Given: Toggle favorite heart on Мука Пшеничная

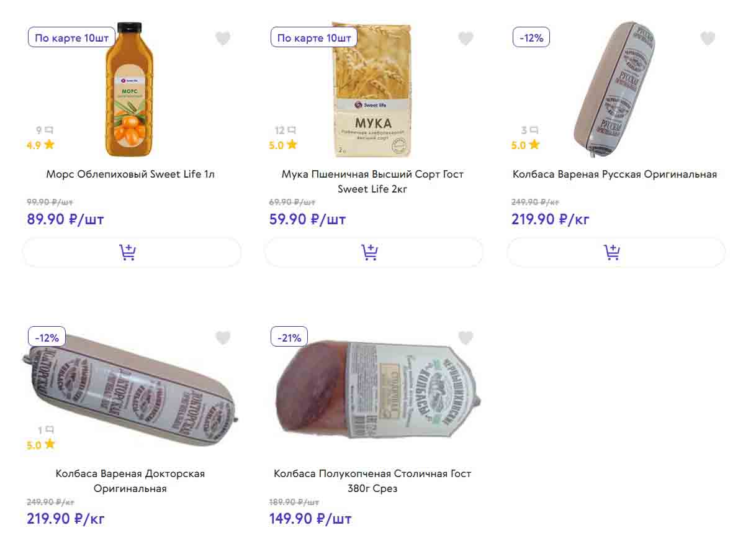Looking at the screenshot, I should pos(466,39).
